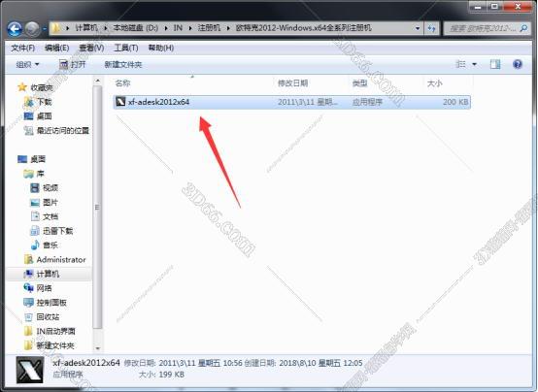Select 计算机 in the address bar path
Viewport: 538px width, 392px height.
86,28
